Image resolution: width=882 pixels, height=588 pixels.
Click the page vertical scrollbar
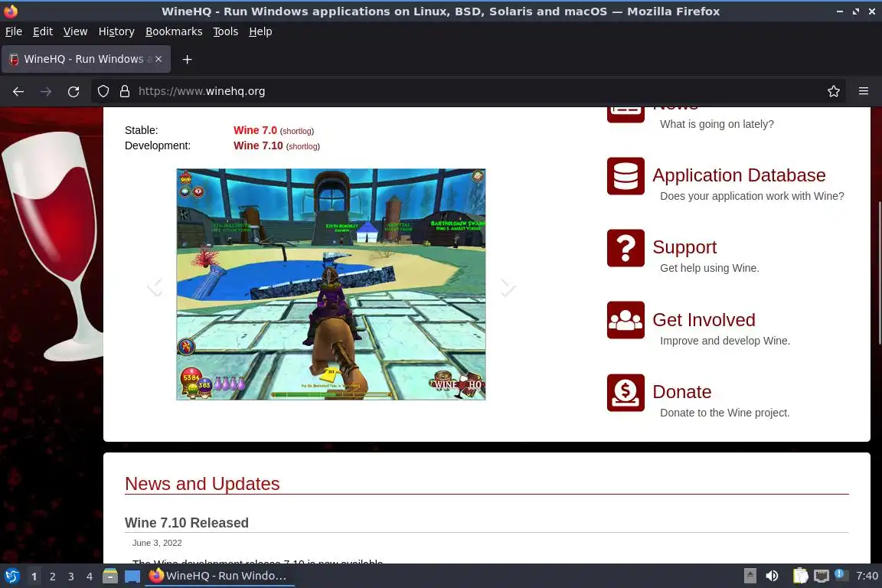point(879,273)
